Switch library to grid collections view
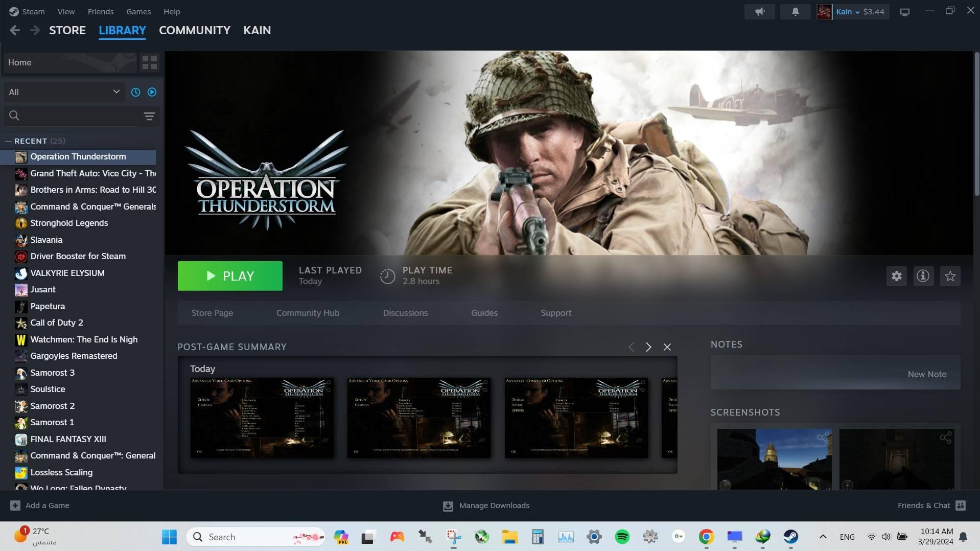The width and height of the screenshot is (980, 551). click(150, 62)
